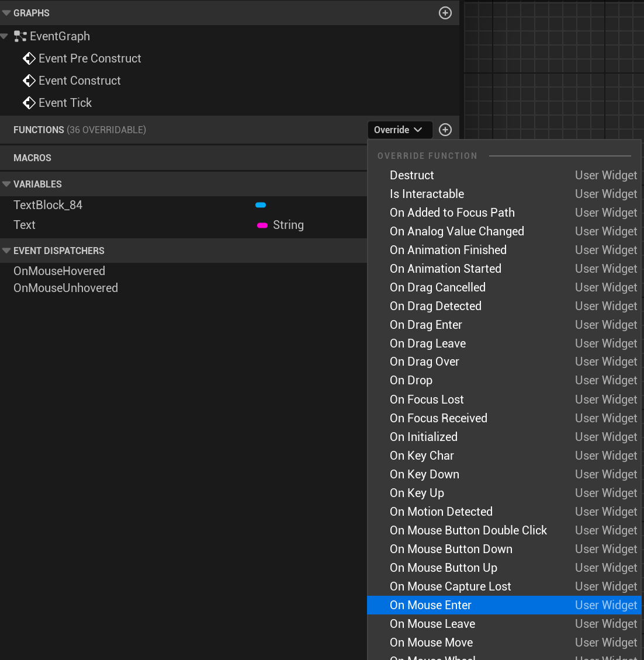Choose On Mouse Button Up
Viewport: 644px width, 660px height.
[x=504, y=568]
